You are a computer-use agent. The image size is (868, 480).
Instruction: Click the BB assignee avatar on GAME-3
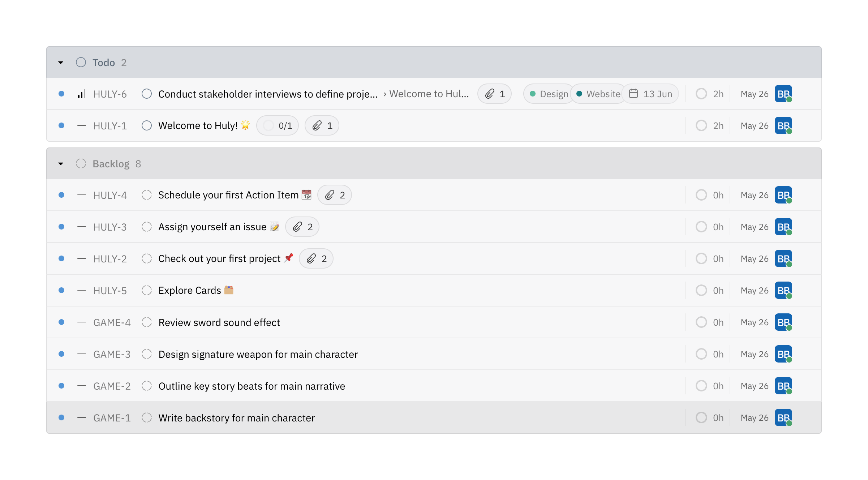click(783, 354)
